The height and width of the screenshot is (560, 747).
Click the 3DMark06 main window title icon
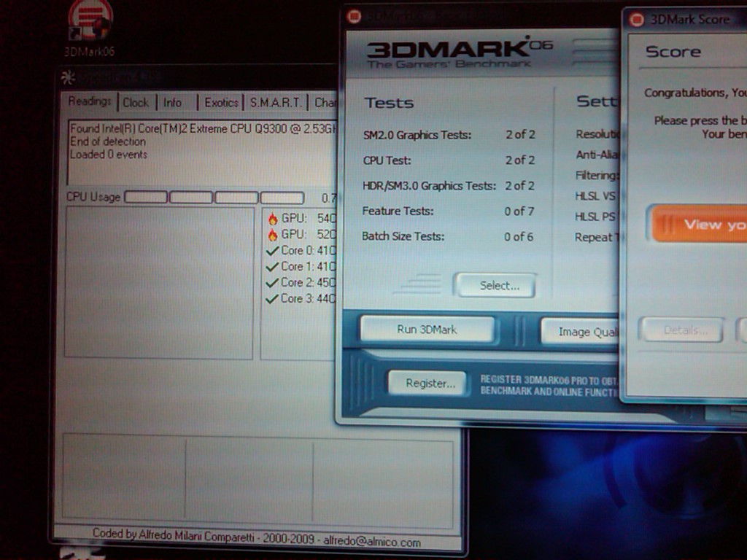point(354,16)
